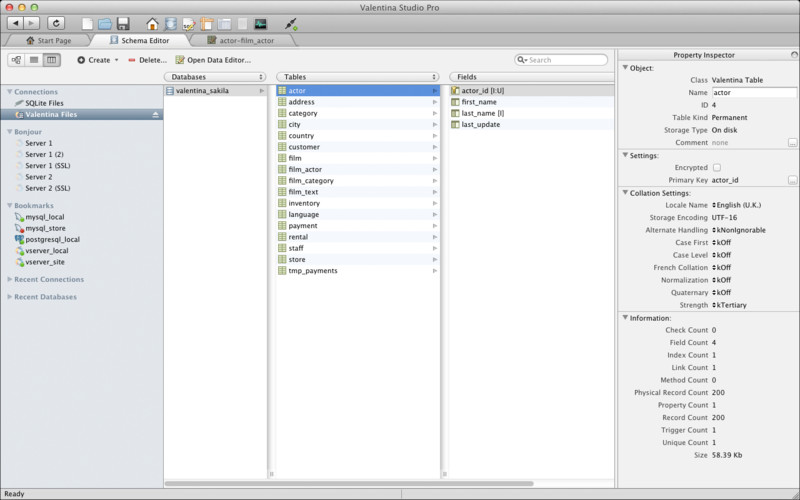Viewport: 800px width, 500px height.
Task: Open the Locale Name popup English (U.K.)
Action: [x=737, y=205]
